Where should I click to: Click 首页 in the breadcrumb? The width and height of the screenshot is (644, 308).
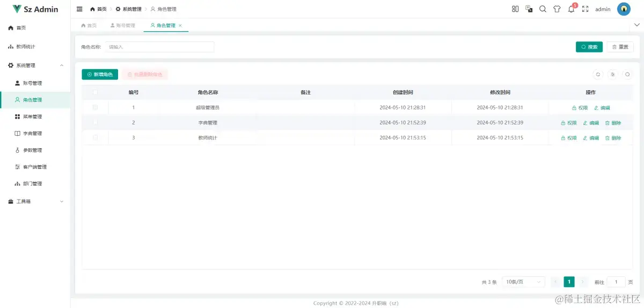coord(98,9)
